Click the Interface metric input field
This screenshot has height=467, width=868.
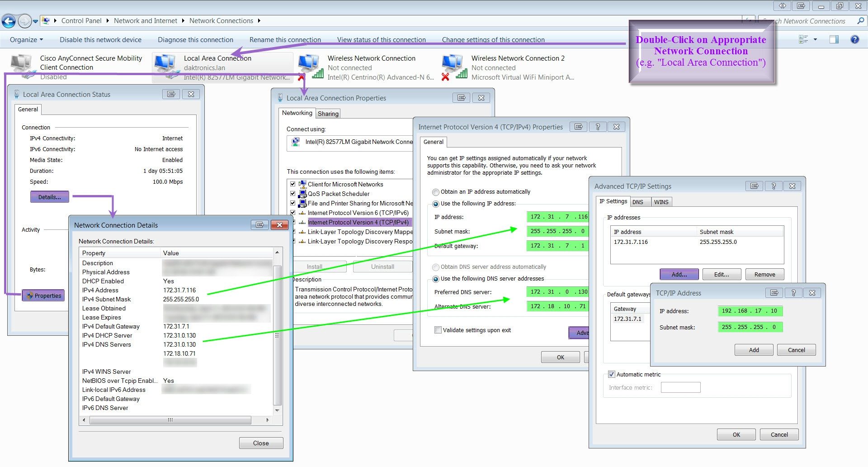pos(680,387)
